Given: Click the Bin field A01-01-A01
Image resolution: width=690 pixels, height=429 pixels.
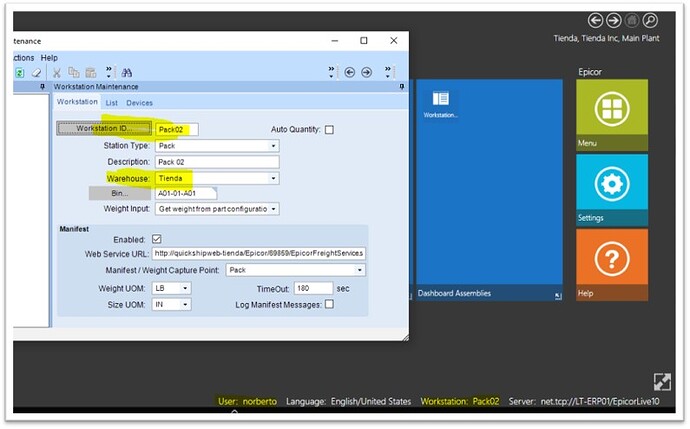Looking at the screenshot, I should point(186,193).
